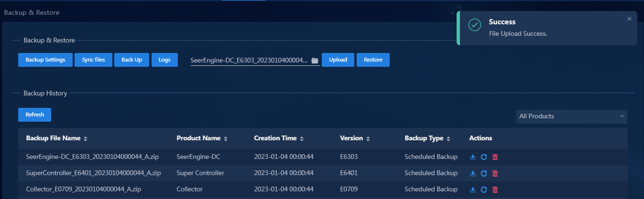Delete the Collector backup entry
The height and width of the screenshot is (199, 644).
coord(495,189)
